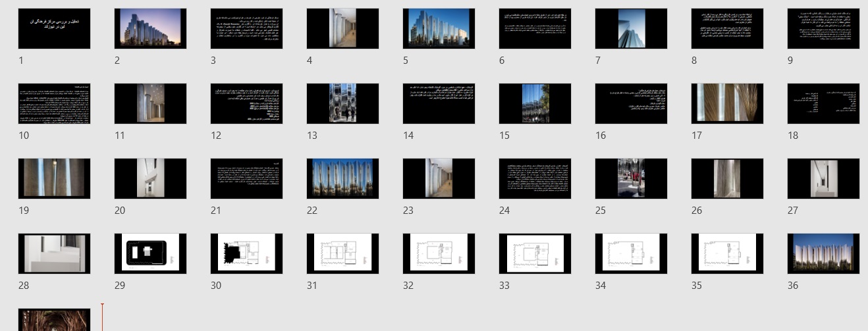Click the partially visible slide 37
The height and width of the screenshot is (331, 868).
[54, 320]
